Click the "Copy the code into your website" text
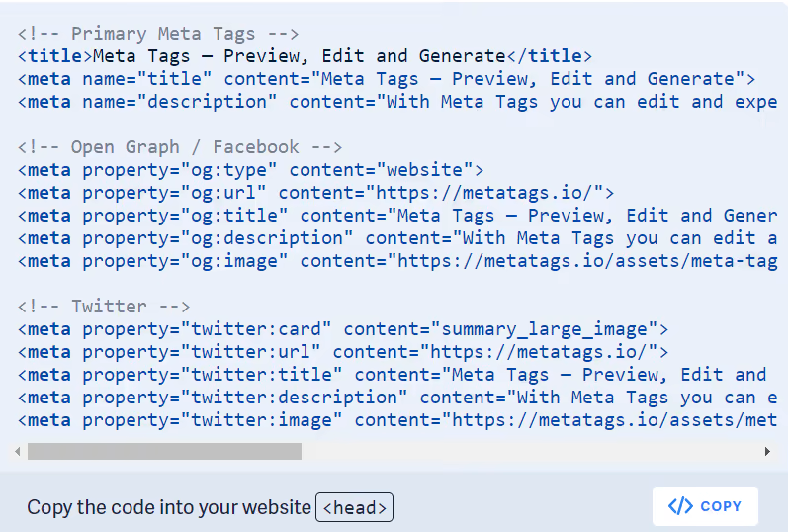The image size is (788, 532). [x=169, y=507]
